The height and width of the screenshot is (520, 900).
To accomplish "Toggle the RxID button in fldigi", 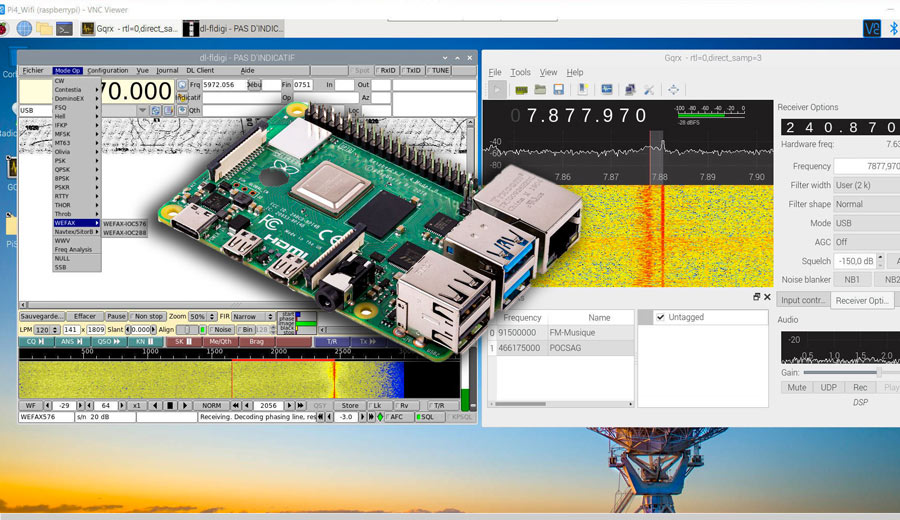I will tap(386, 71).
